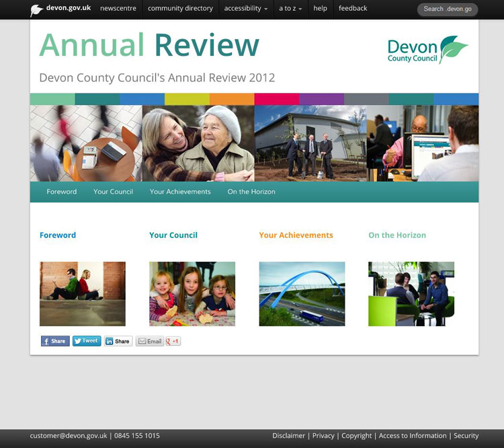Open the Your Council thumbnail of three children
The image size is (504, 448).
192,294
